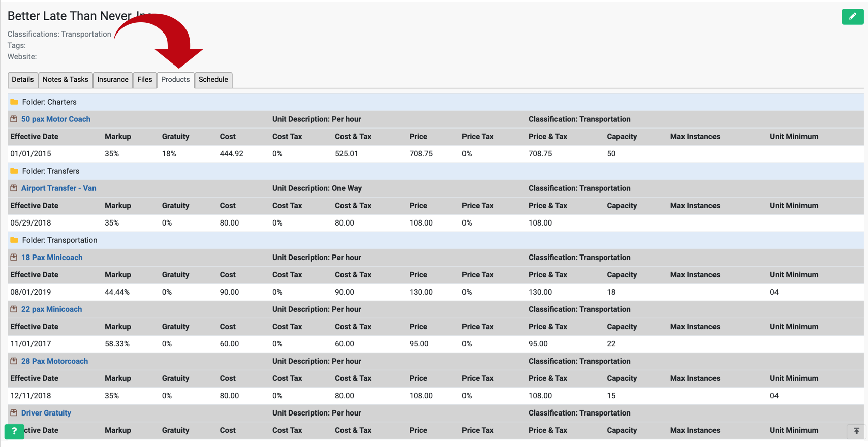
Task: Click the product icon beside 50 pax Motor Coach
Action: pyautogui.click(x=14, y=119)
